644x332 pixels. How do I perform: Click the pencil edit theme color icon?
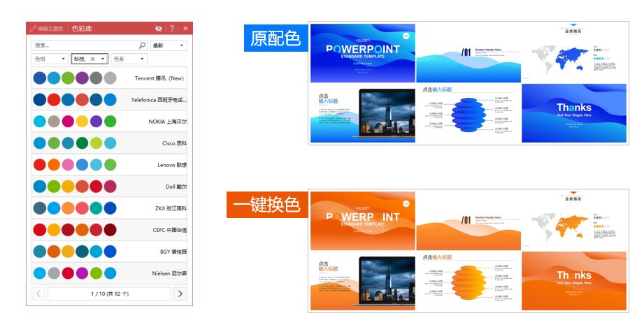[x=33, y=29]
